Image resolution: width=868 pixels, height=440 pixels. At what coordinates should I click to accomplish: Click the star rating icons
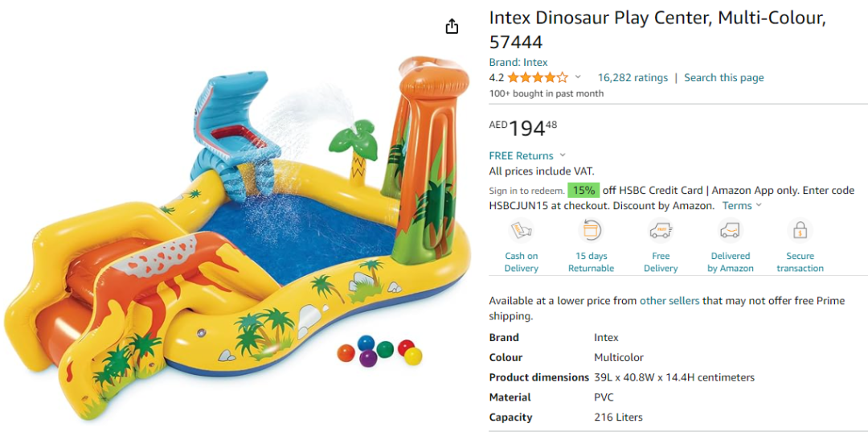[x=538, y=77]
